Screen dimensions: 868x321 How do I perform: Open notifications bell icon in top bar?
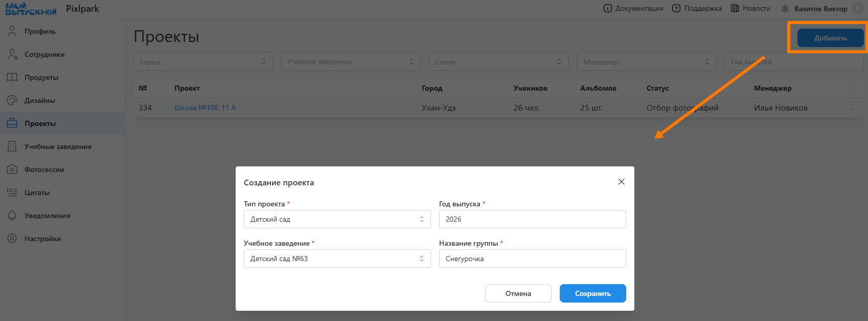pyautogui.click(x=785, y=9)
